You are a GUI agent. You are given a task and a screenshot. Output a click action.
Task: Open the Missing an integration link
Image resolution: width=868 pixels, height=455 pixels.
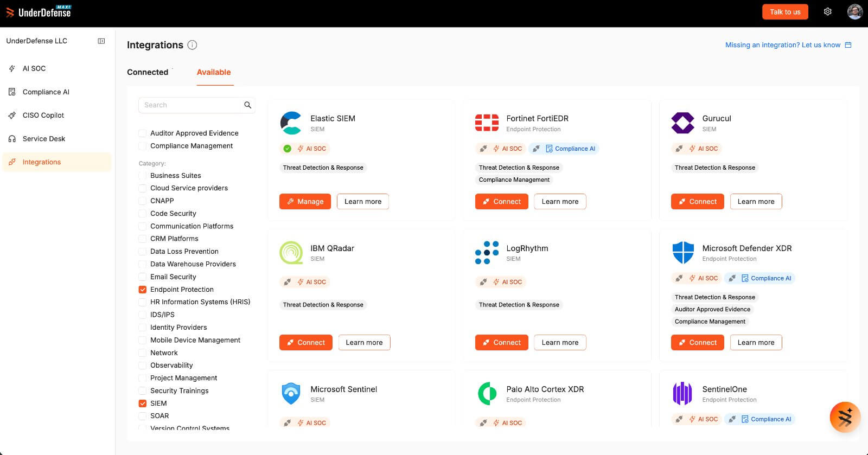pos(788,45)
